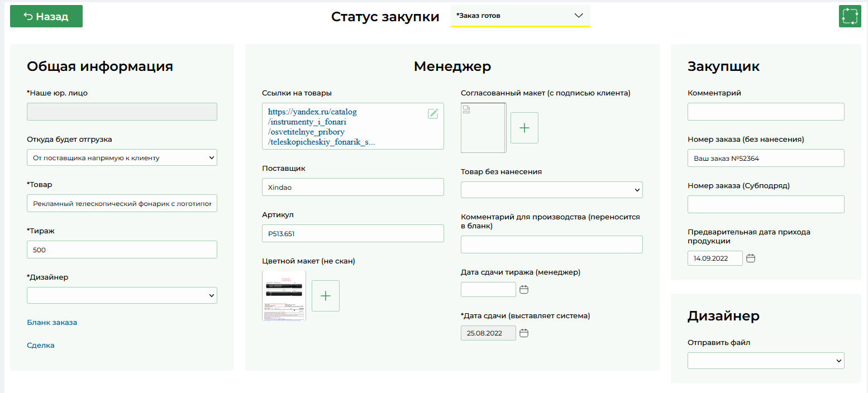Open the approved mockup broken image thumbnail
Image resolution: width=868 pixels, height=393 pixels.
[x=483, y=128]
